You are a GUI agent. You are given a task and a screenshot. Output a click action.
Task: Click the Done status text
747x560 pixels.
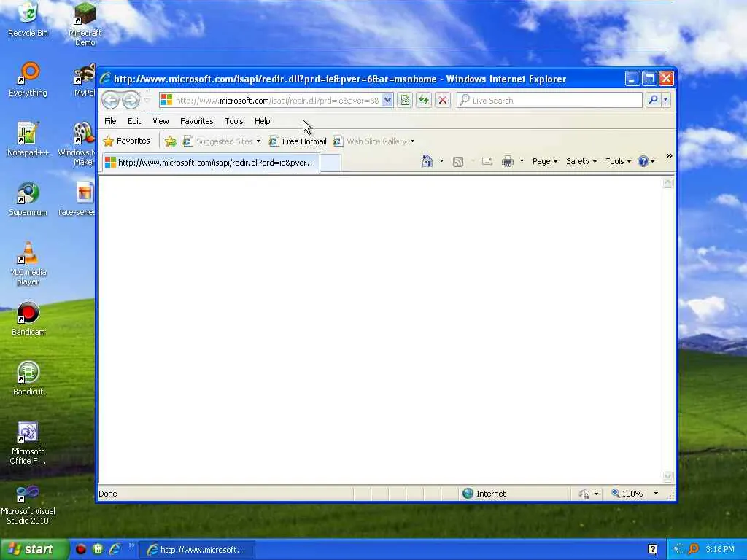[x=108, y=494]
